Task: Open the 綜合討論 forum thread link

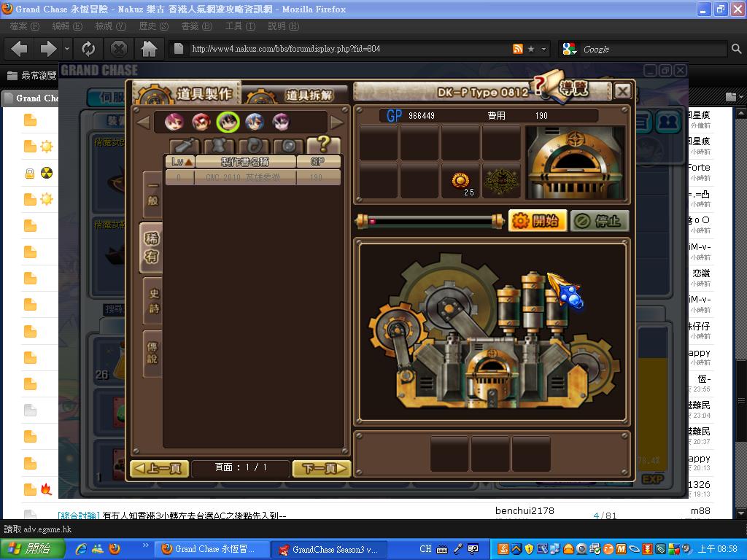Action: 79,516
